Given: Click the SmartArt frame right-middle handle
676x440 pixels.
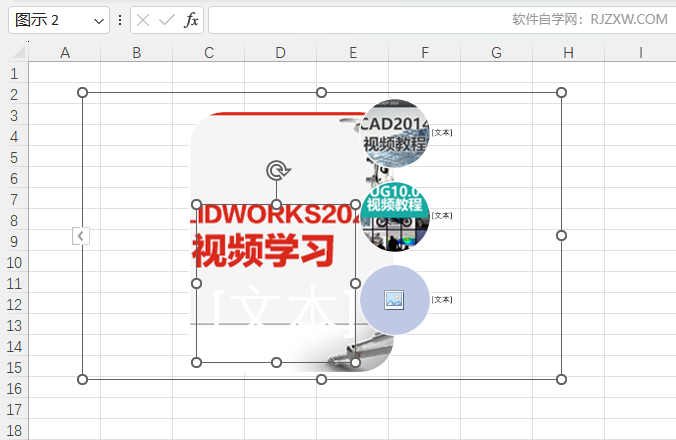Looking at the screenshot, I should pos(561,235).
